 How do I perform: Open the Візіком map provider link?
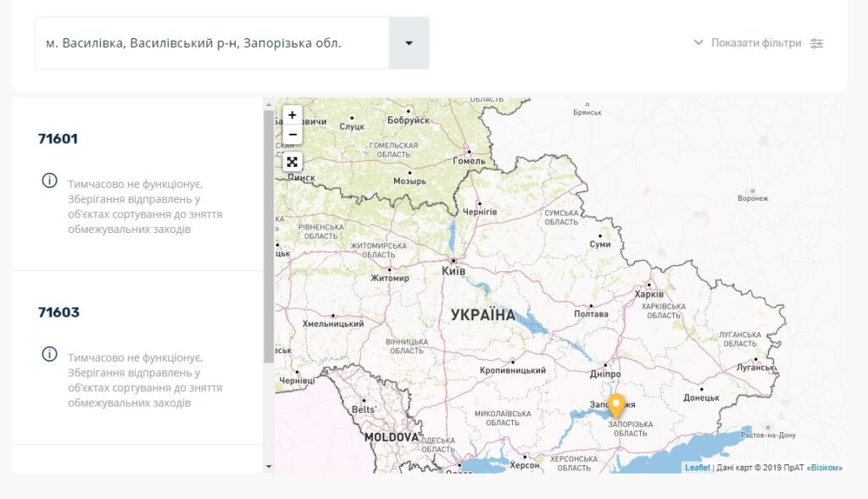point(824,468)
